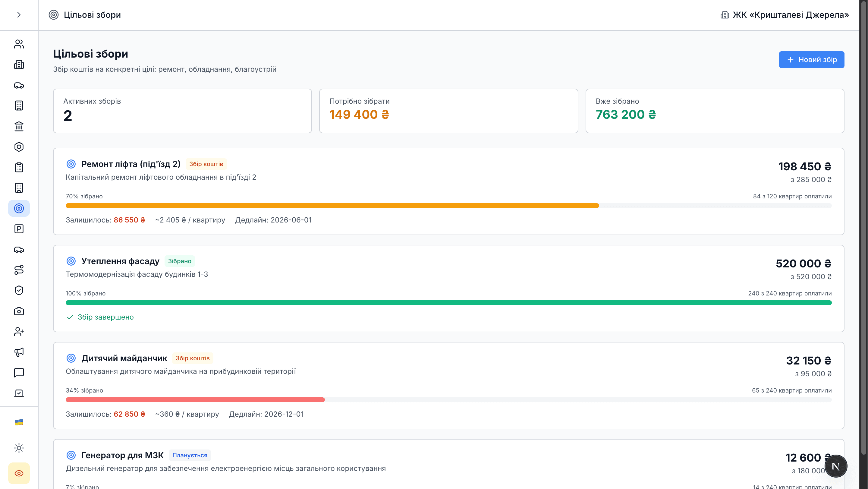
Task: Open the lower car sidebar icon
Action: tap(19, 250)
